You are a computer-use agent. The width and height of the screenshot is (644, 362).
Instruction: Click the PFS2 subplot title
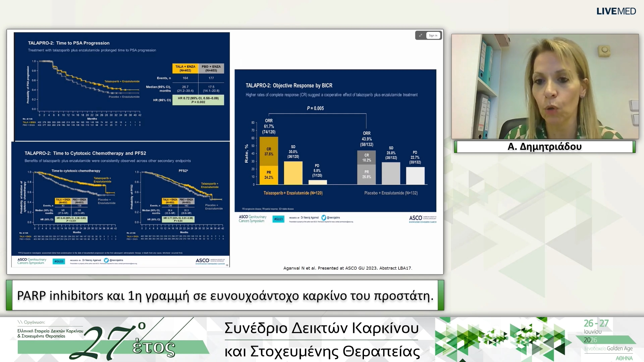click(183, 171)
